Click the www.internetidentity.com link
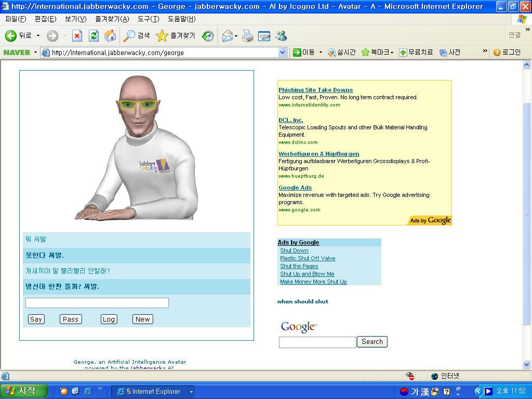 [309, 105]
